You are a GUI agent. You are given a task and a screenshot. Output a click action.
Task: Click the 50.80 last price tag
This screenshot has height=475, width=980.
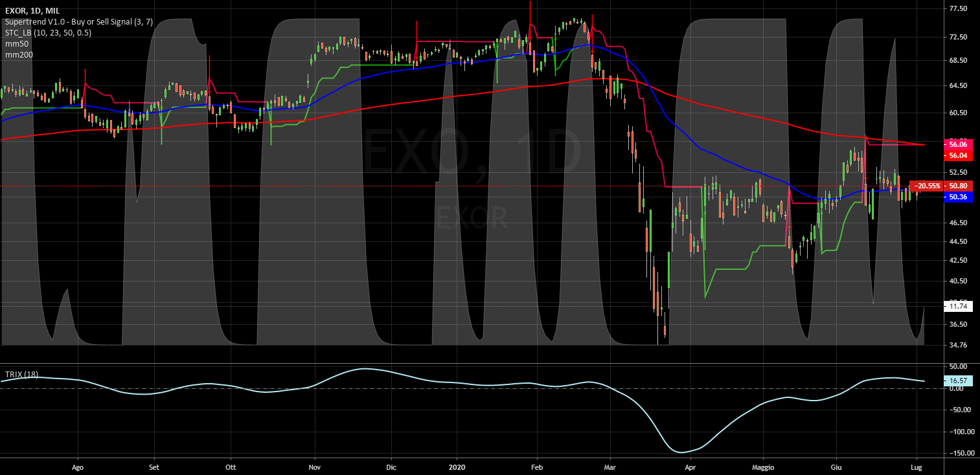(958, 186)
